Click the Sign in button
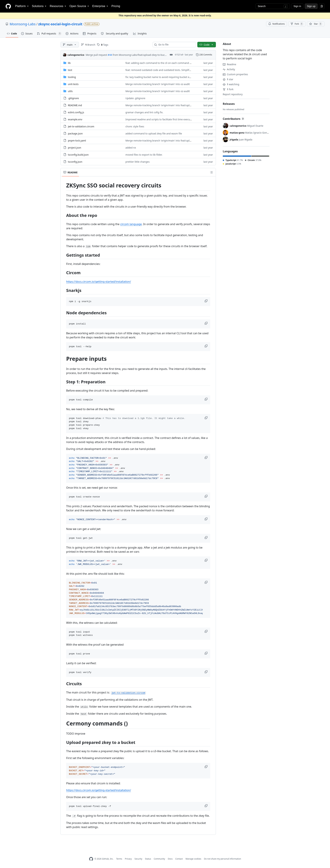The width and height of the screenshot is (330, 868). [x=297, y=6]
